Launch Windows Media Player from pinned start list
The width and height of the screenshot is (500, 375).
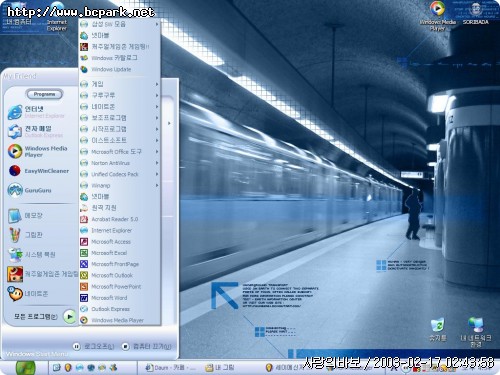(38, 151)
